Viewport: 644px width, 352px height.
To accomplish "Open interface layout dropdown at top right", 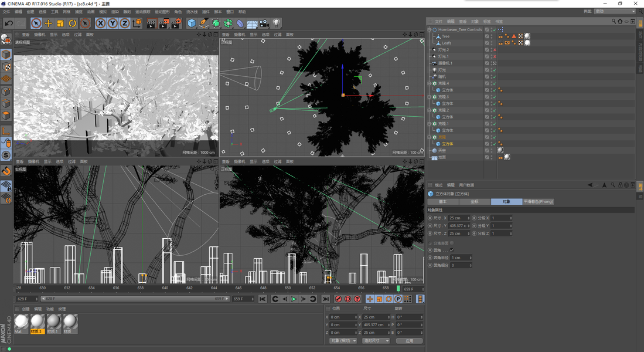I will coord(615,12).
